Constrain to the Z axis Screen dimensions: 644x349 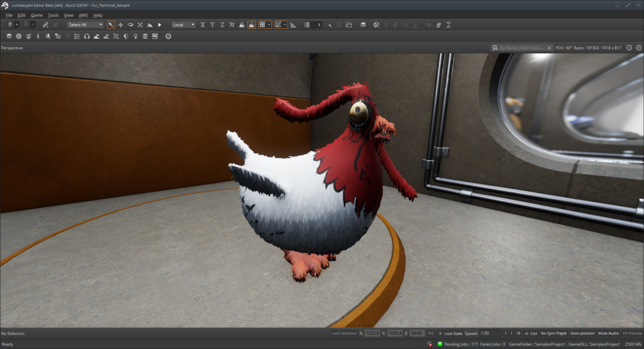point(222,25)
